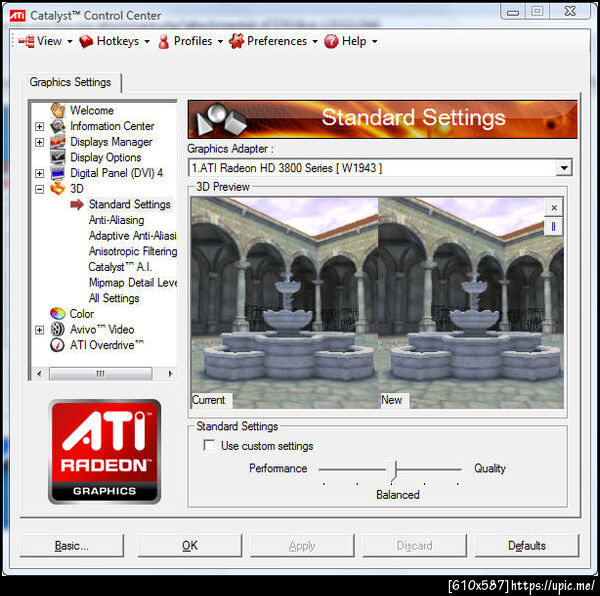Pause the 3D preview animation
This screenshot has height=596, width=600.
(554, 227)
